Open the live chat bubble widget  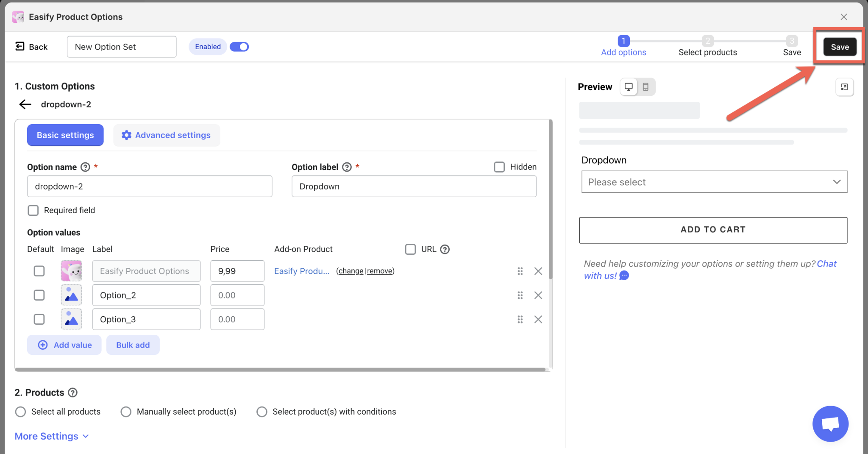tap(830, 423)
